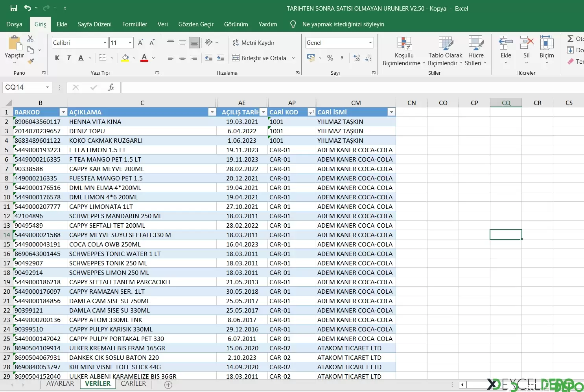Apply comma style number format
Screen dimensions: 584x392
point(342,58)
